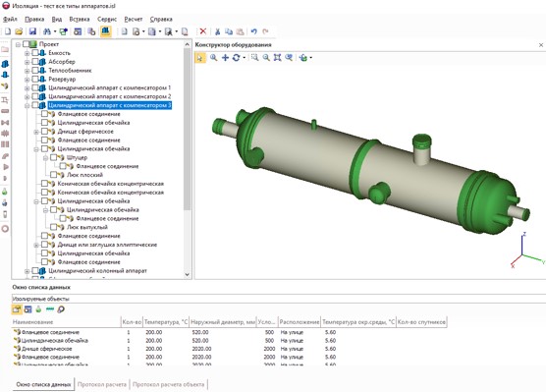Tick the checkbox next to Резервуар

(x=35, y=80)
